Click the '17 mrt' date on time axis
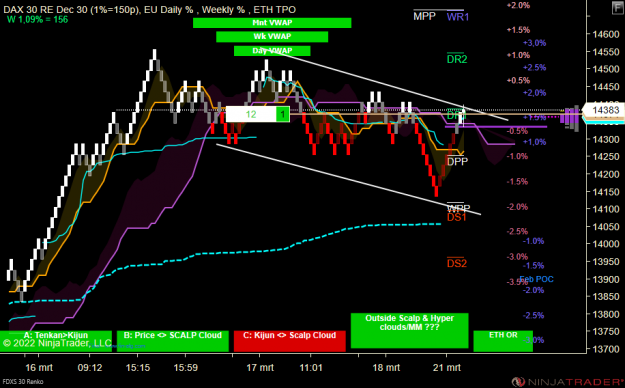625x388 pixels. pos(260,367)
